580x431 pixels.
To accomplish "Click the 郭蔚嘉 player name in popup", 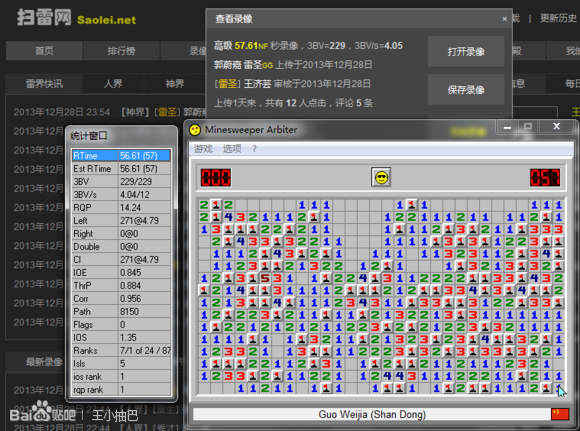I will (x=227, y=65).
